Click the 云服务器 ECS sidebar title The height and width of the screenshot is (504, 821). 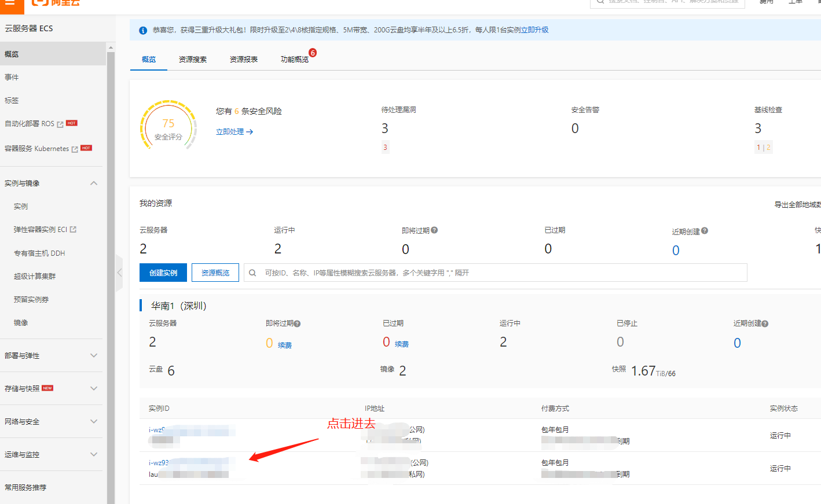pyautogui.click(x=29, y=28)
